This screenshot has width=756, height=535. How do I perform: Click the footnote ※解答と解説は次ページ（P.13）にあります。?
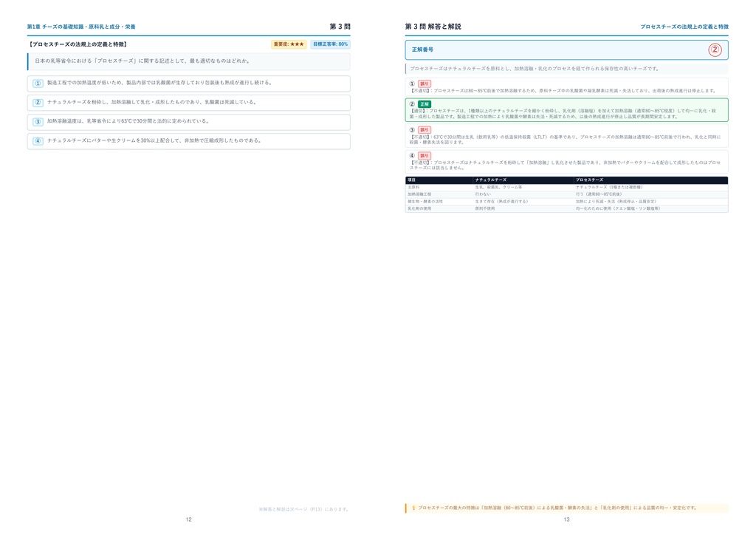tap(304, 509)
